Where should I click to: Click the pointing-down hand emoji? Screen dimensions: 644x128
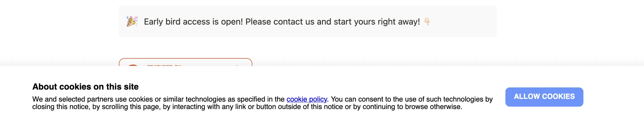point(427,21)
